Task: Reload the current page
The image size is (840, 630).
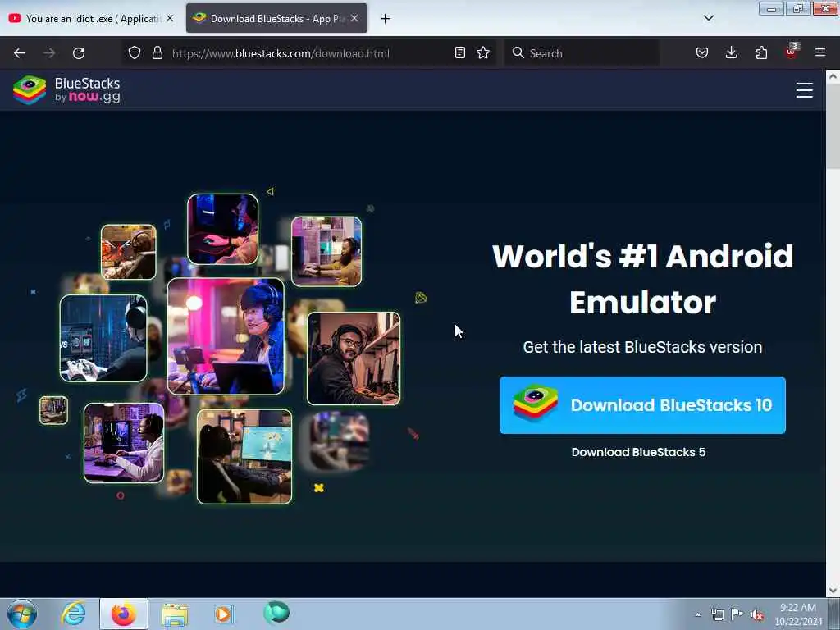Action: click(79, 53)
